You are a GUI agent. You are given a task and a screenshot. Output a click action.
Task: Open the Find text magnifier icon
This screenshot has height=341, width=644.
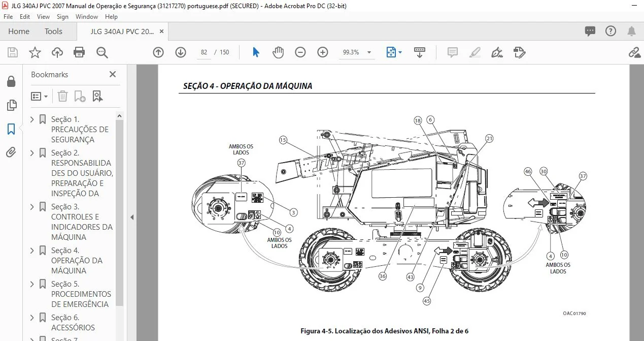point(102,52)
